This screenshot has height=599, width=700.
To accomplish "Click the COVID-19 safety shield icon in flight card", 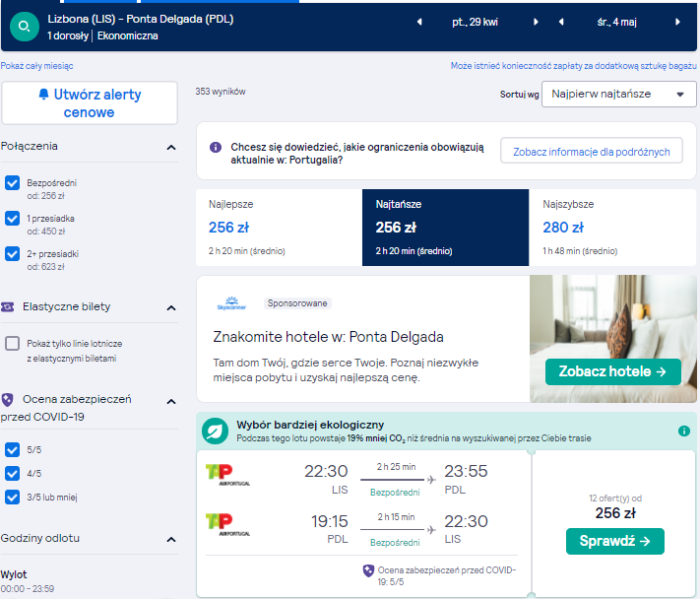I will (x=368, y=570).
